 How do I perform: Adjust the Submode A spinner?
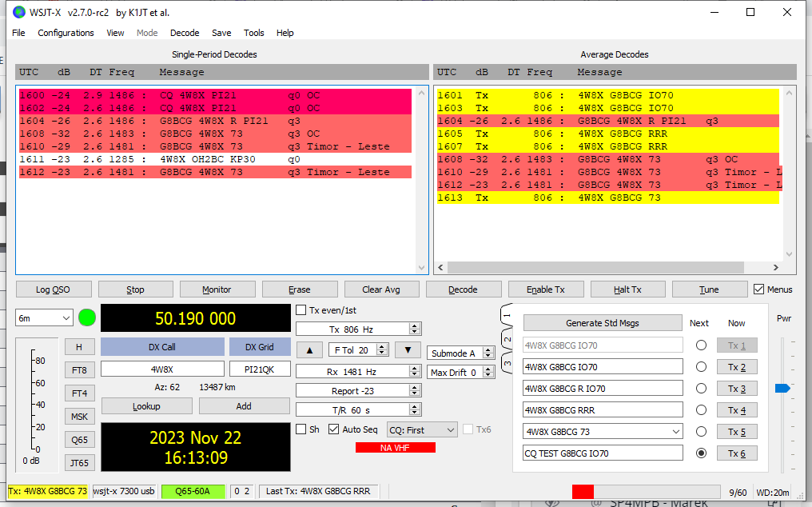[488, 353]
